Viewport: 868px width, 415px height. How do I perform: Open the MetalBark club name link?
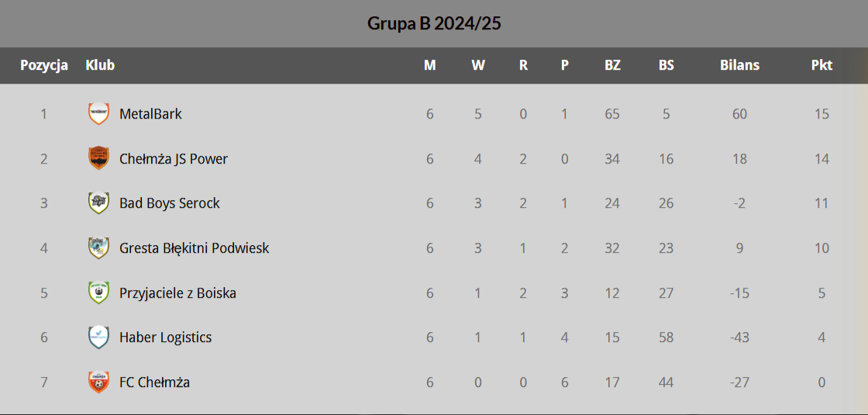pyautogui.click(x=150, y=114)
